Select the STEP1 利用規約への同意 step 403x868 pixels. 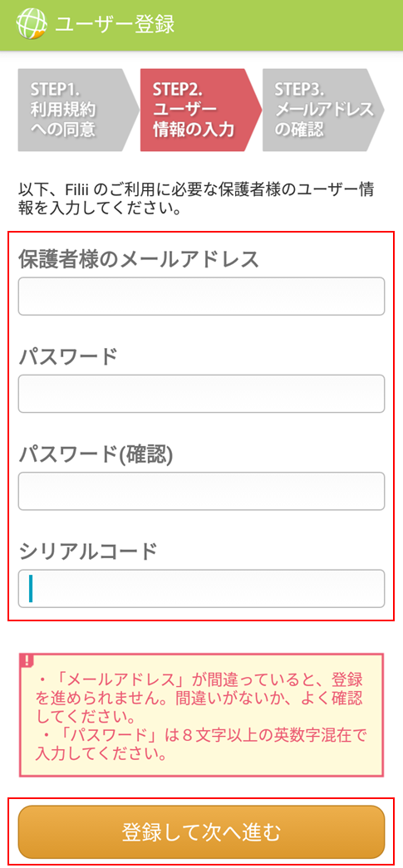78,110
